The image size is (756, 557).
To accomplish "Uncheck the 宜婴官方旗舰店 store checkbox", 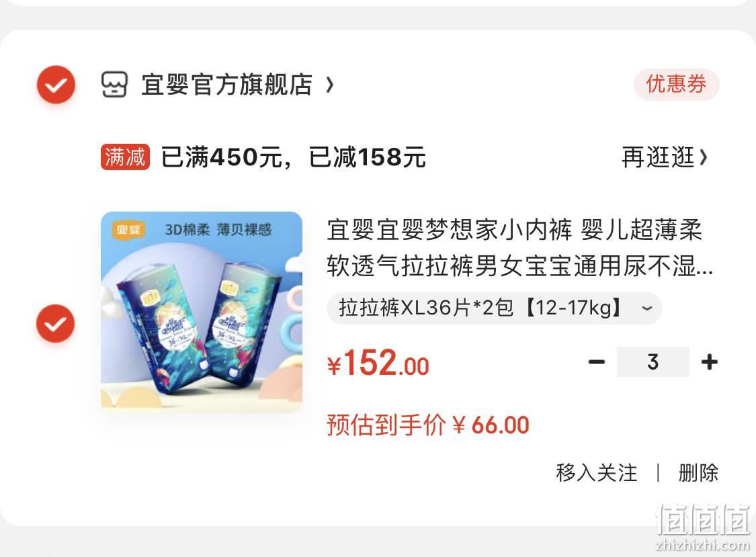I will pyautogui.click(x=56, y=85).
